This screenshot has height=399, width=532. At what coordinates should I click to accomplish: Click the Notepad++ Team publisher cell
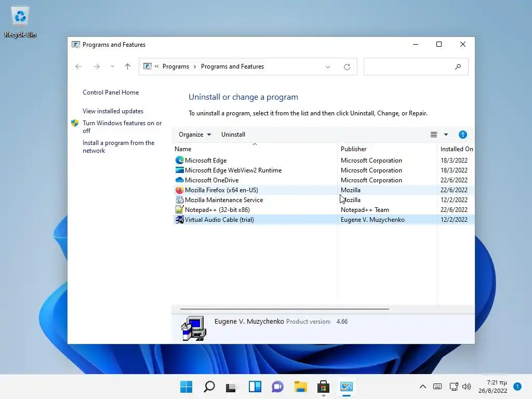coord(365,210)
